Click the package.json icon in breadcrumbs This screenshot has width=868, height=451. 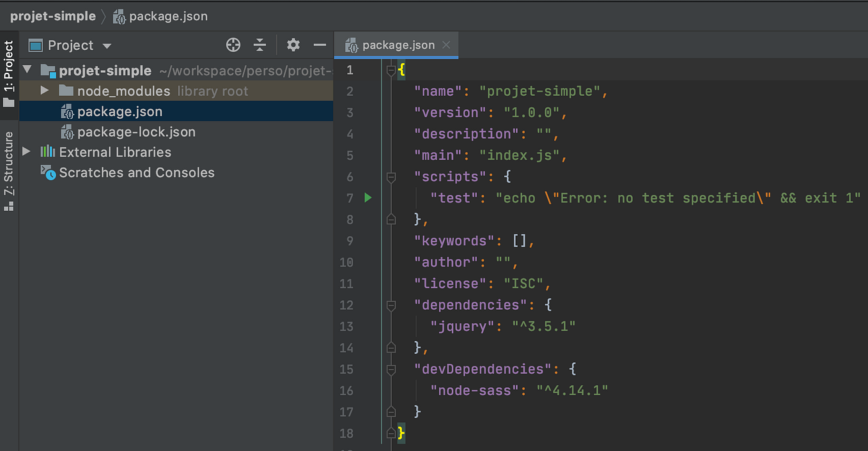point(118,16)
